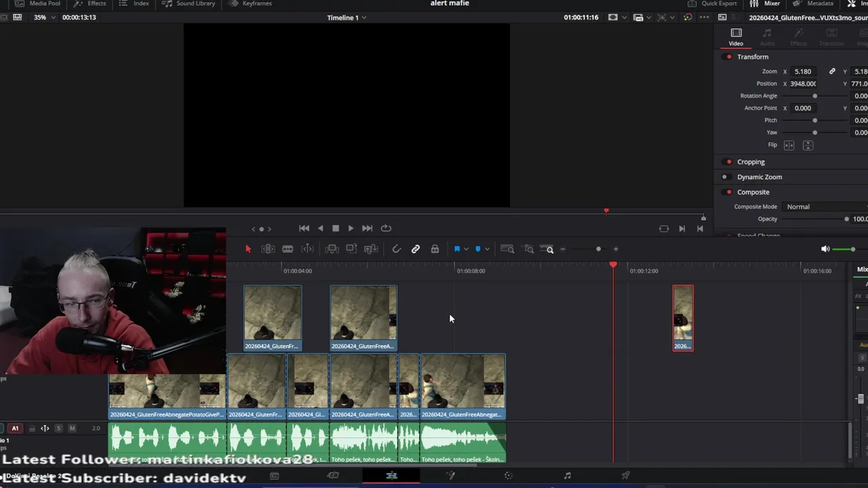Toggle timeline Snapping magnet icon

coord(397,249)
